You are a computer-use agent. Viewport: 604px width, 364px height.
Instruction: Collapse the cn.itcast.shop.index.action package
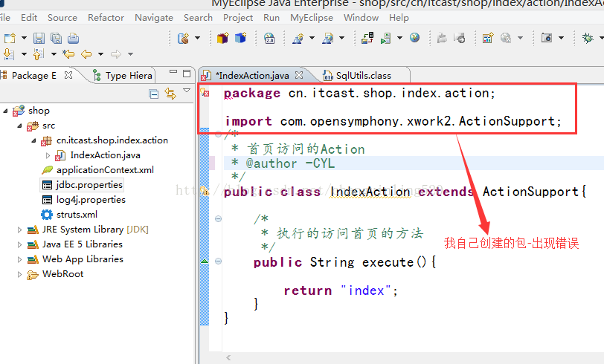[x=34, y=140]
